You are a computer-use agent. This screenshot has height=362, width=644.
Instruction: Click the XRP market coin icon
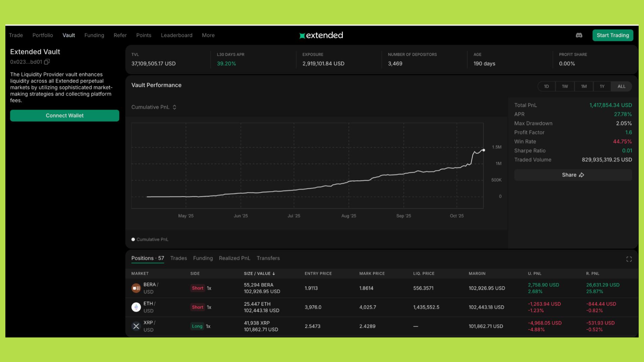click(x=136, y=326)
